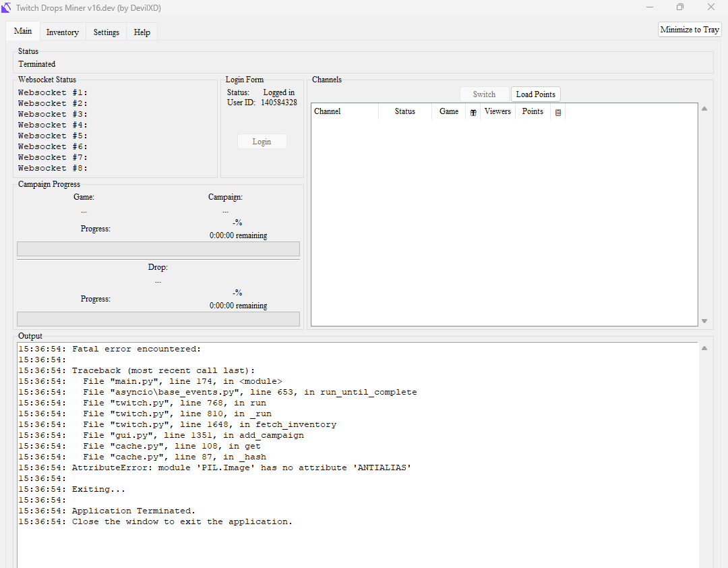Click the Minimize to Tray button

click(689, 29)
